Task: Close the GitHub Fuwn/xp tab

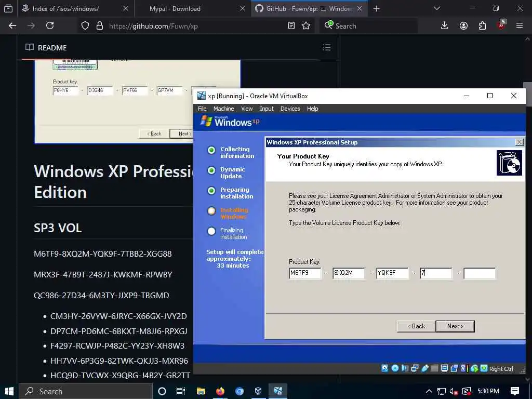Action: click(x=360, y=9)
